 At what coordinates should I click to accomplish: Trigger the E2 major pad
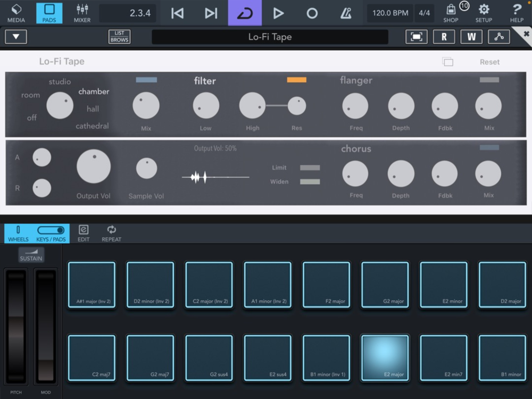[x=385, y=358]
